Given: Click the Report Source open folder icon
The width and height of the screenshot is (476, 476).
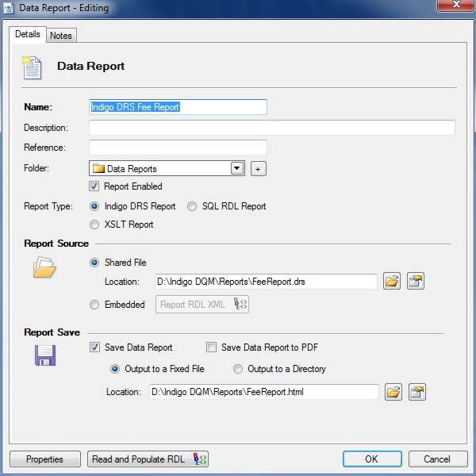Looking at the screenshot, I should [44, 268].
